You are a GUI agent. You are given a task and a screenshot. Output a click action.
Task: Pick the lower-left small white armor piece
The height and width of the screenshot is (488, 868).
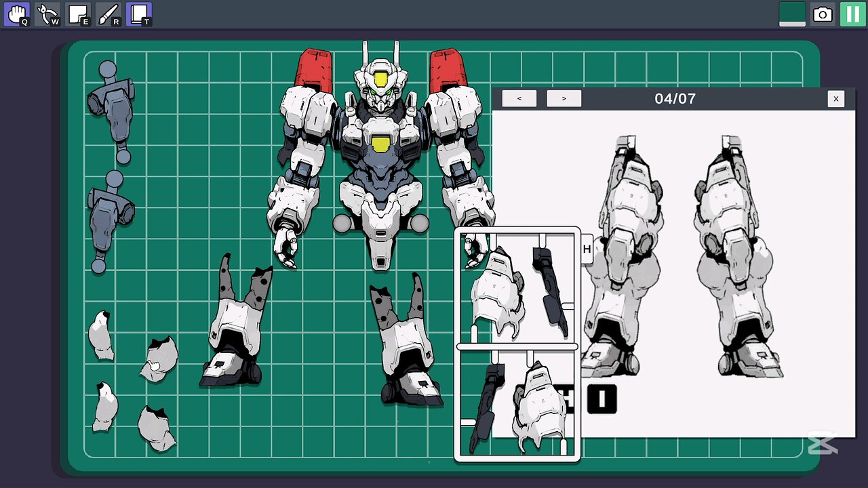click(x=104, y=407)
